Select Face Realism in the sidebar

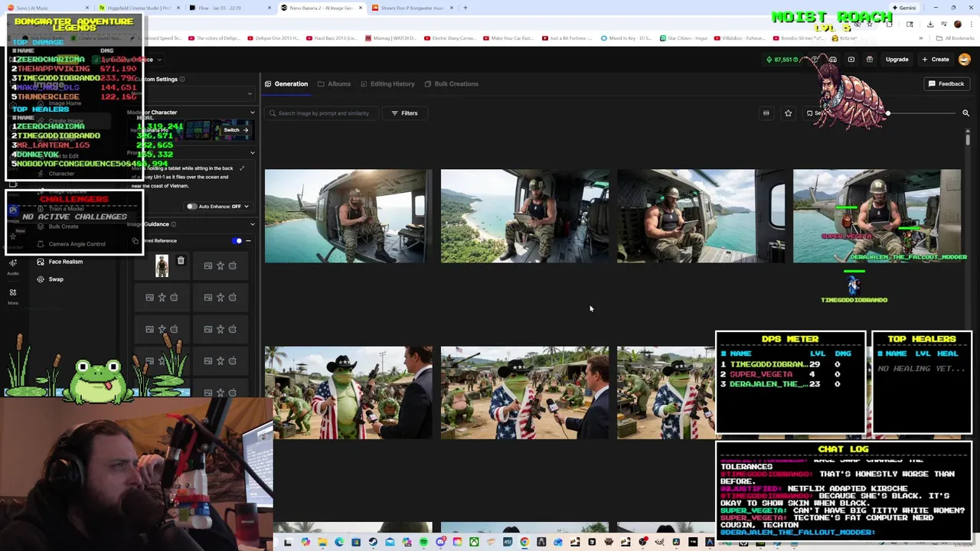pos(59,262)
